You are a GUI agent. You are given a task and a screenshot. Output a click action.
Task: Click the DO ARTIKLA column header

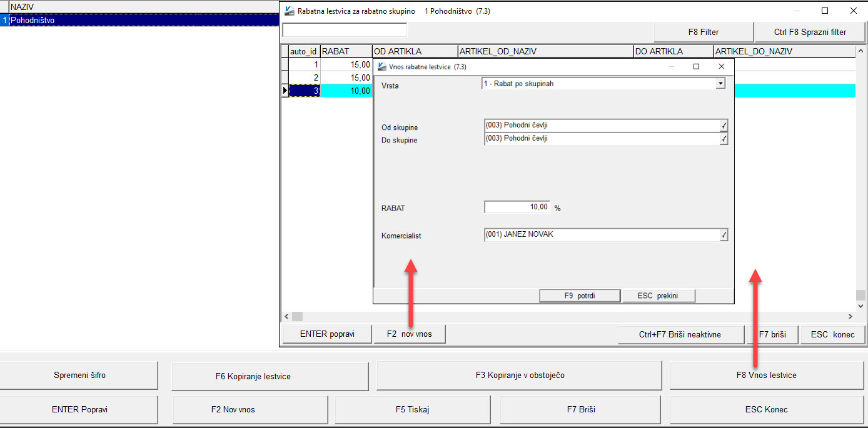[673, 51]
